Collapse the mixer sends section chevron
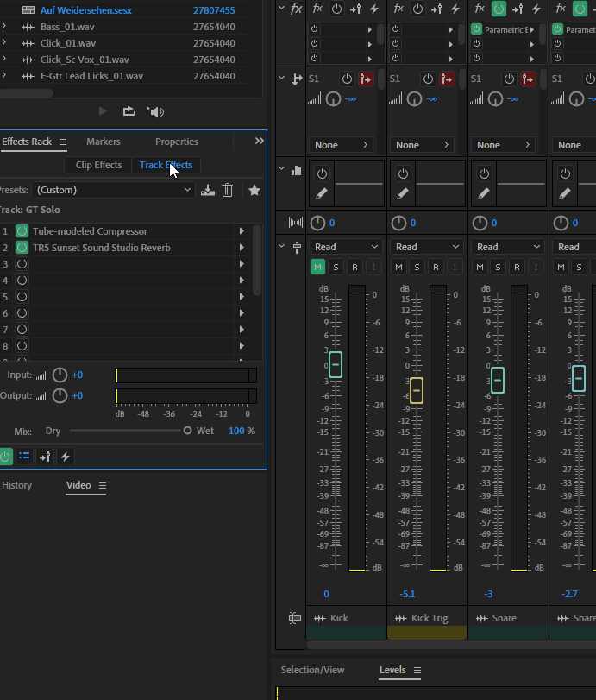 tap(281, 78)
